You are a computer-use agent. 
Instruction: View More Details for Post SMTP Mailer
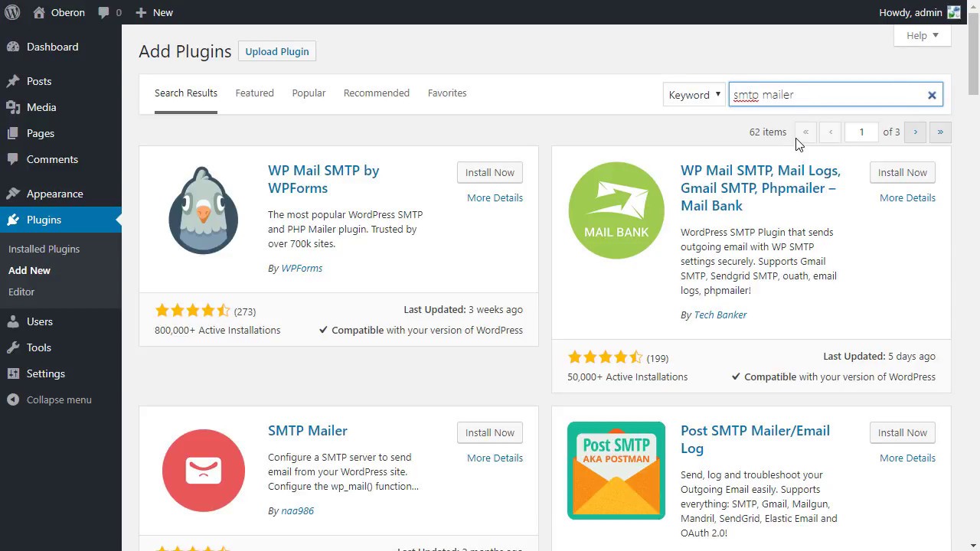[907, 458]
